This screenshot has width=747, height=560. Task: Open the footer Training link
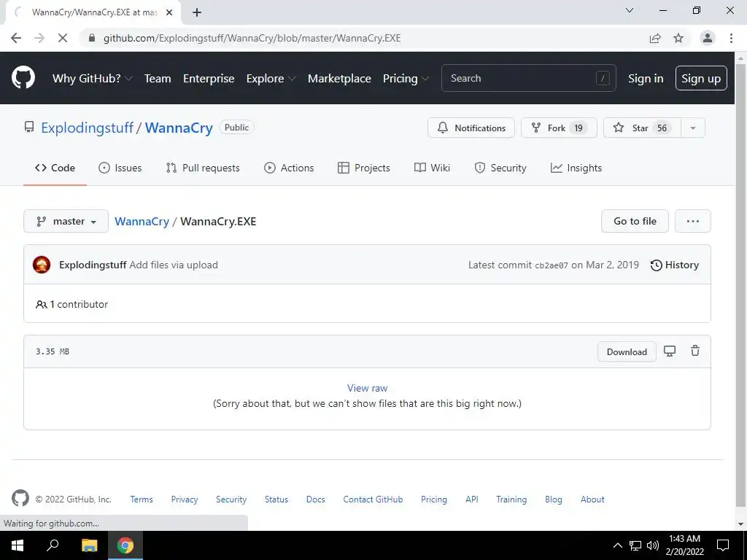point(511,499)
